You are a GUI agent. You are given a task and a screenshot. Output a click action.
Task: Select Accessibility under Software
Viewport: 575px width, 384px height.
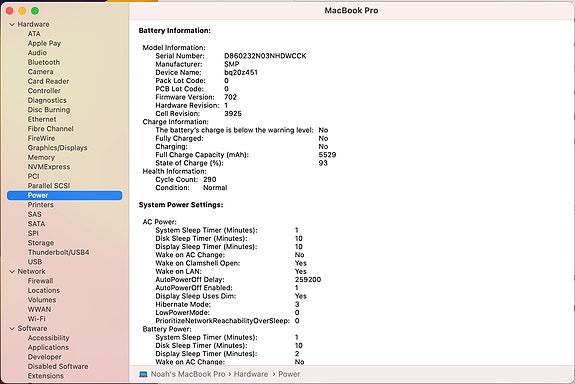[48, 338]
